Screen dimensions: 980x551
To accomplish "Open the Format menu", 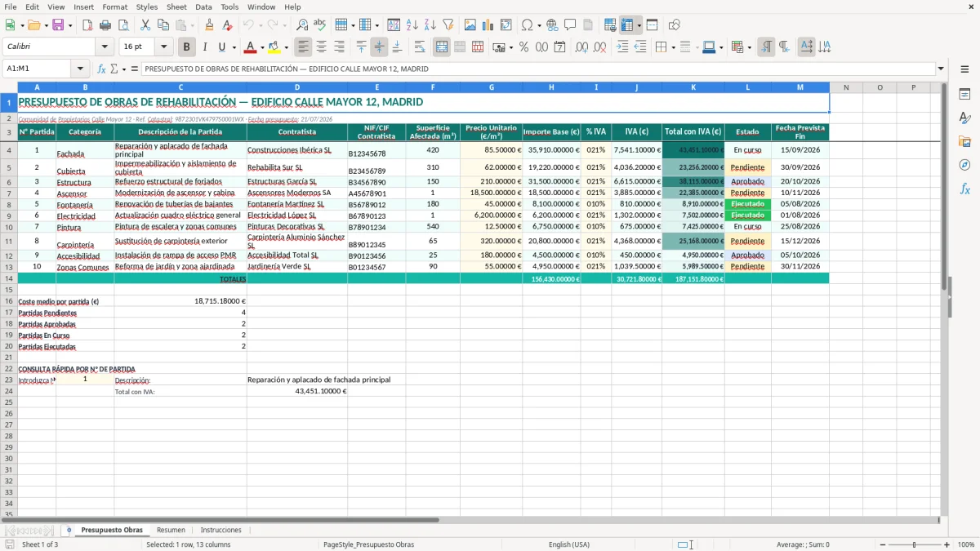I will 114,7.
